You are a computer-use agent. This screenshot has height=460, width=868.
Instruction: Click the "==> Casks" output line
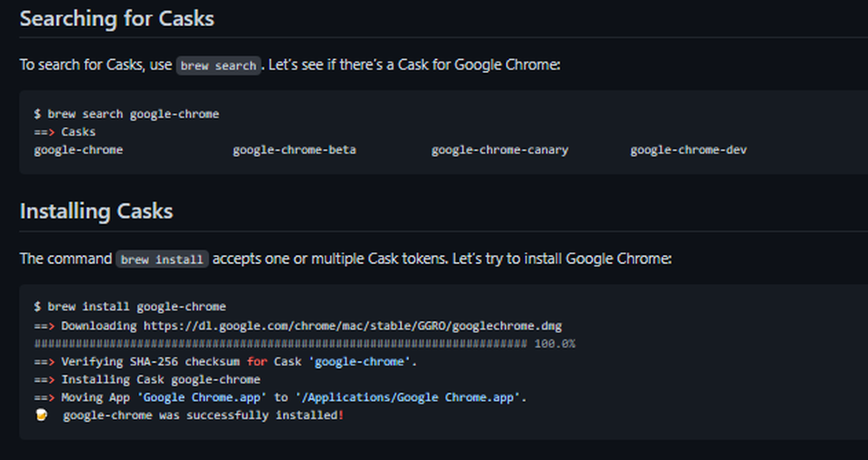coord(65,132)
